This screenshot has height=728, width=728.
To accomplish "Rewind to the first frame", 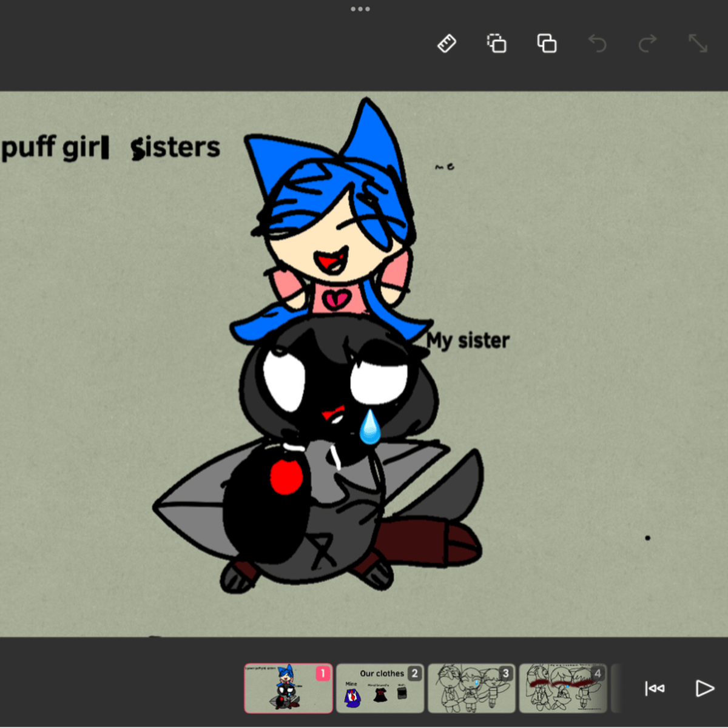I will [x=655, y=688].
